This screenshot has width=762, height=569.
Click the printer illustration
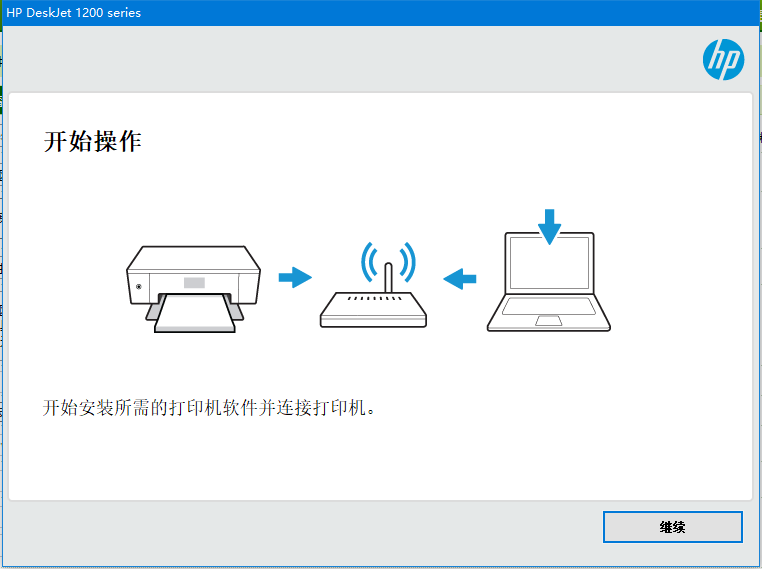(193, 289)
